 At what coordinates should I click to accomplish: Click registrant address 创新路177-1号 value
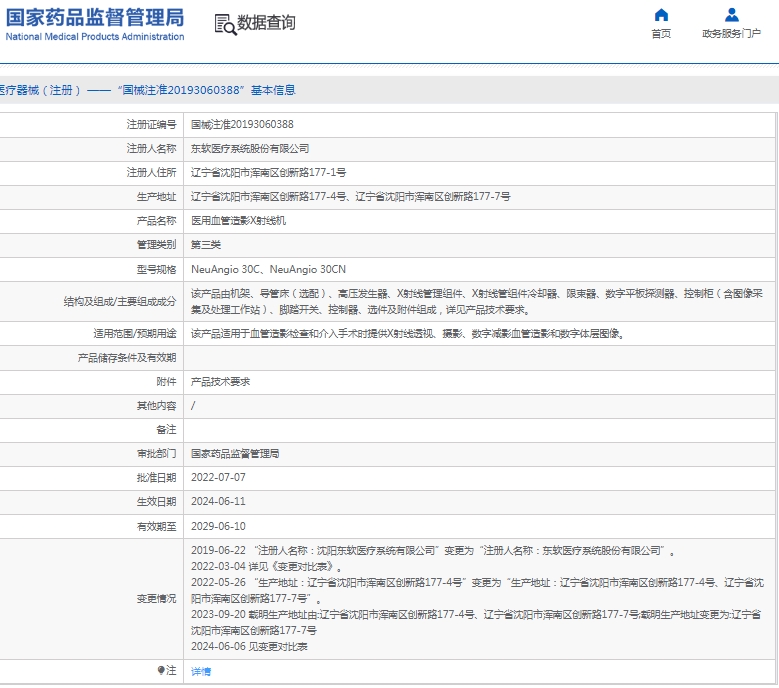[x=269, y=172]
